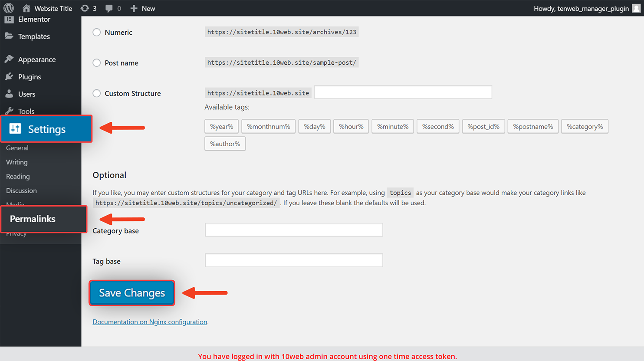Click the topics/uncategorized example URL
This screenshot has height=361, width=644.
point(186,203)
